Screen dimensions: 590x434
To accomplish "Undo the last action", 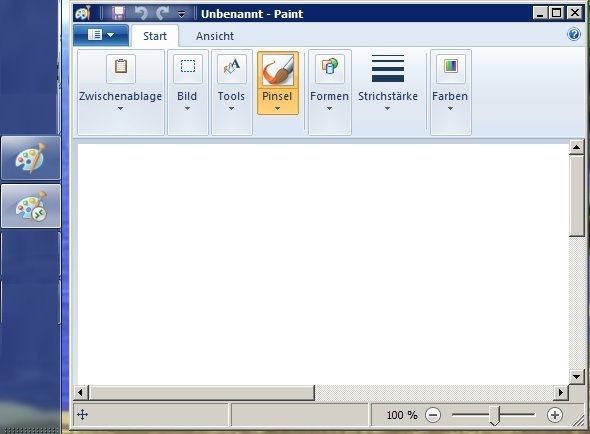I will 141,14.
